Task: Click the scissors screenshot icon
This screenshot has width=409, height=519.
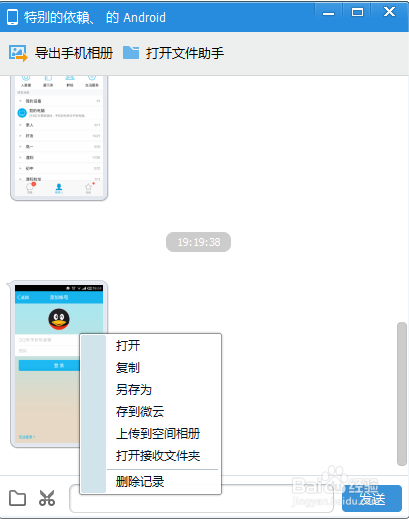Action: (x=47, y=498)
